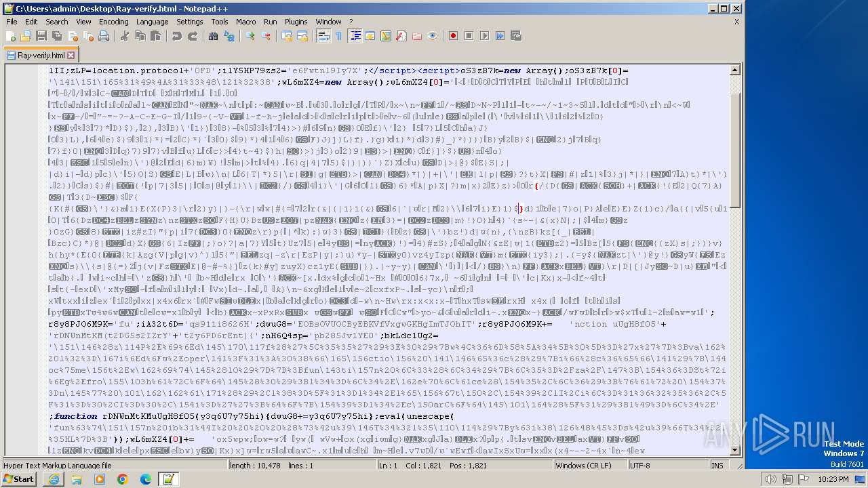868x488 pixels.
Task: Close the Ray-verify.html tab with red X
Action: point(71,56)
